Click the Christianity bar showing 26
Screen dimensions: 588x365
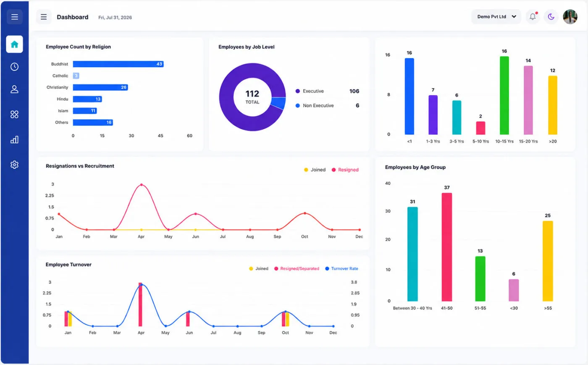point(100,87)
